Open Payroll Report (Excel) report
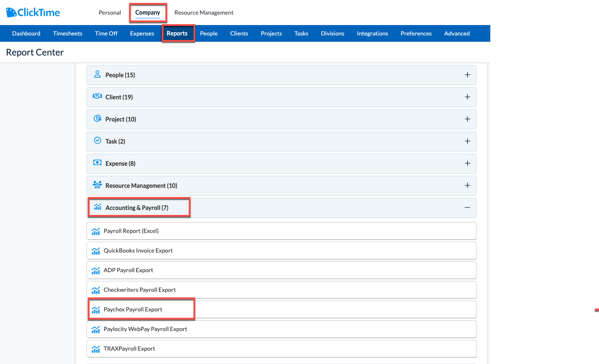 (x=281, y=231)
